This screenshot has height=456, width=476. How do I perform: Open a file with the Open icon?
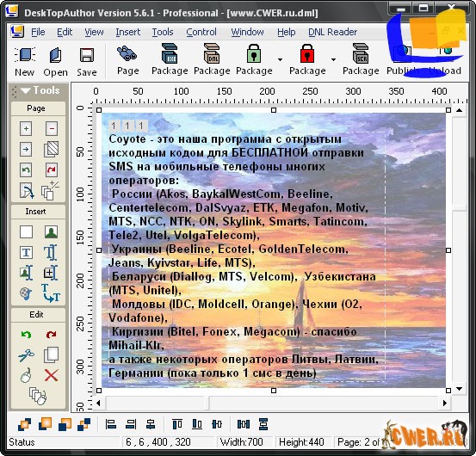(56, 55)
